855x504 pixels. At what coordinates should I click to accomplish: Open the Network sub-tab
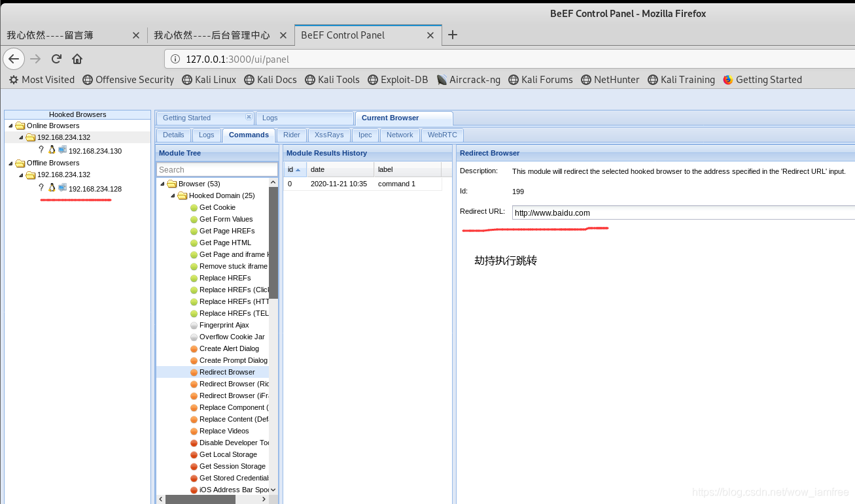point(400,135)
